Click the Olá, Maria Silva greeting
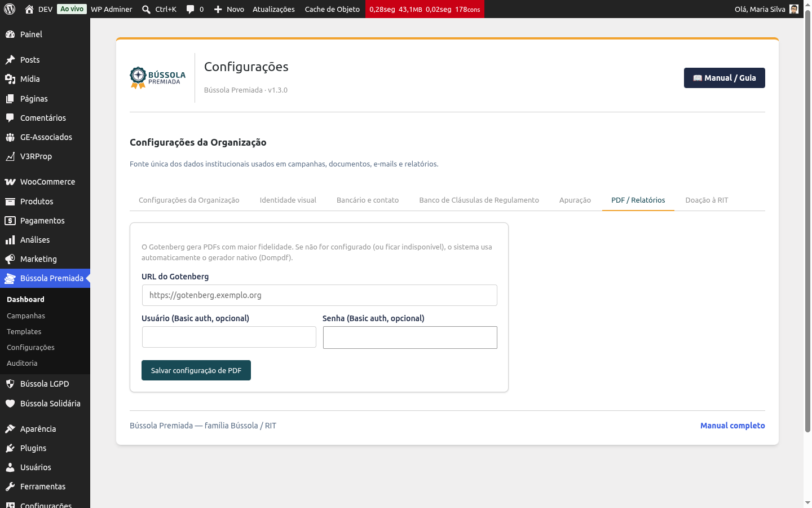 [x=760, y=9]
